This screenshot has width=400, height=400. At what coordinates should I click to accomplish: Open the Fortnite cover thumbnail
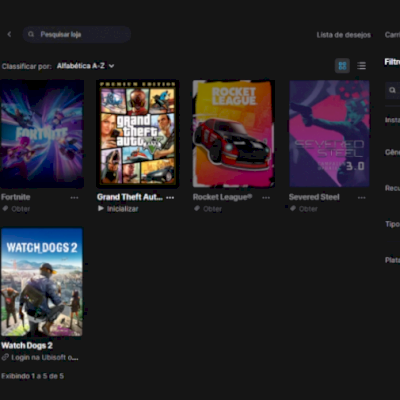pos(42,134)
